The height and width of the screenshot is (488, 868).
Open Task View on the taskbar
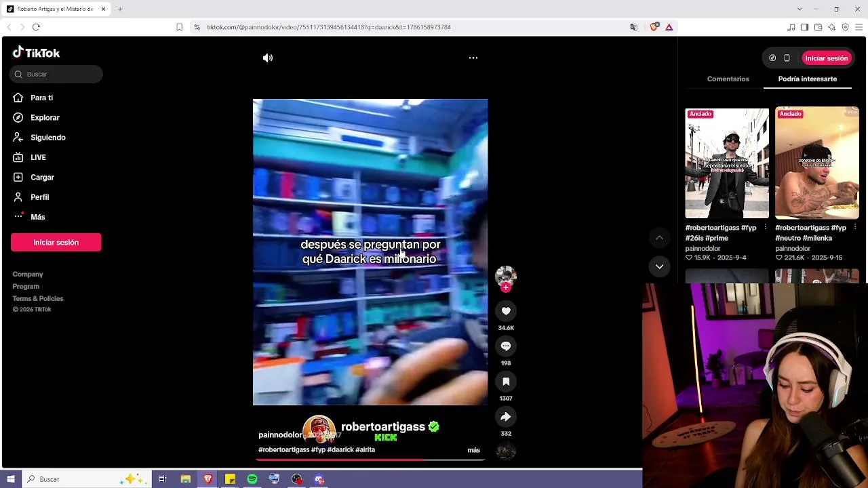[163, 479]
